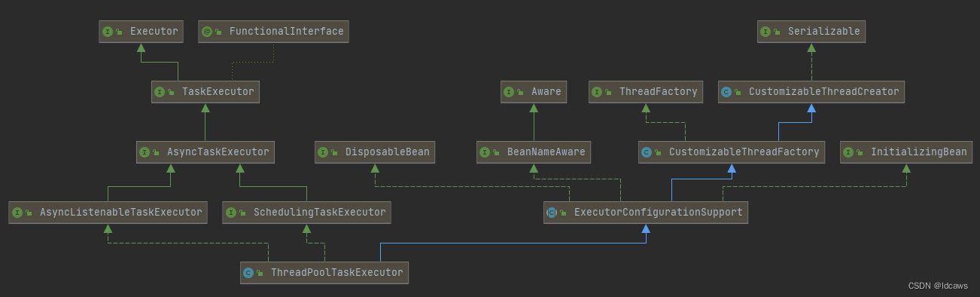Screen dimensions: 980x297
Task: Select the InitializingBean node
Action: point(906,152)
